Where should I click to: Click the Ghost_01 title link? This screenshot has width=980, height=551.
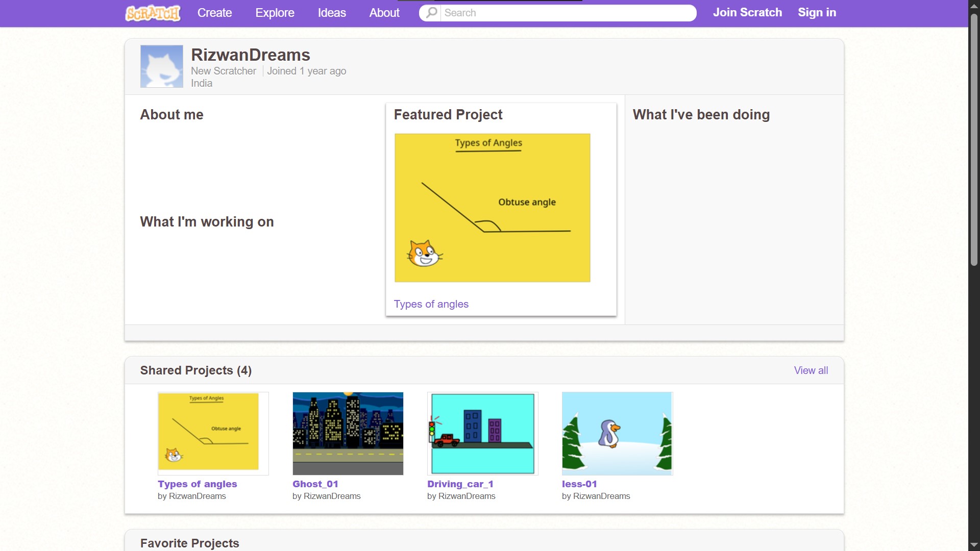pos(315,484)
